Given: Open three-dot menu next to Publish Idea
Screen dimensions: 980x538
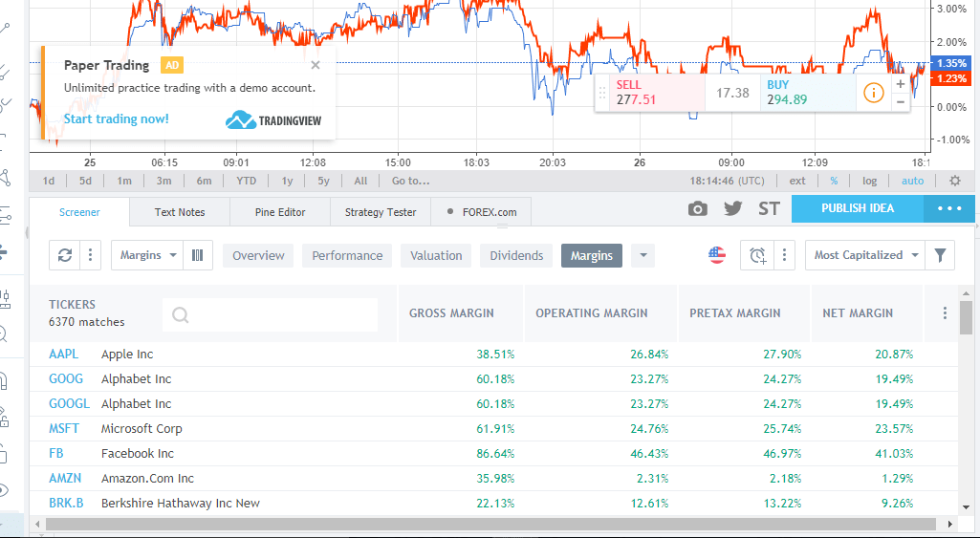Looking at the screenshot, I should (949, 208).
